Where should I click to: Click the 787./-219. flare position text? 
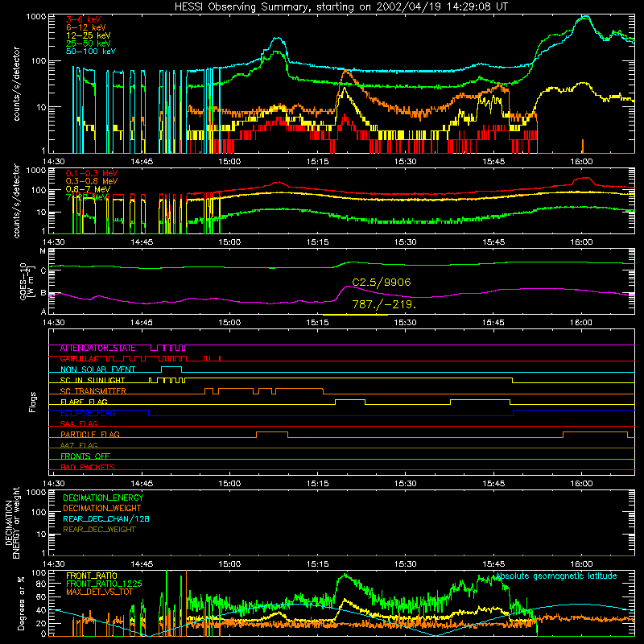(384, 304)
